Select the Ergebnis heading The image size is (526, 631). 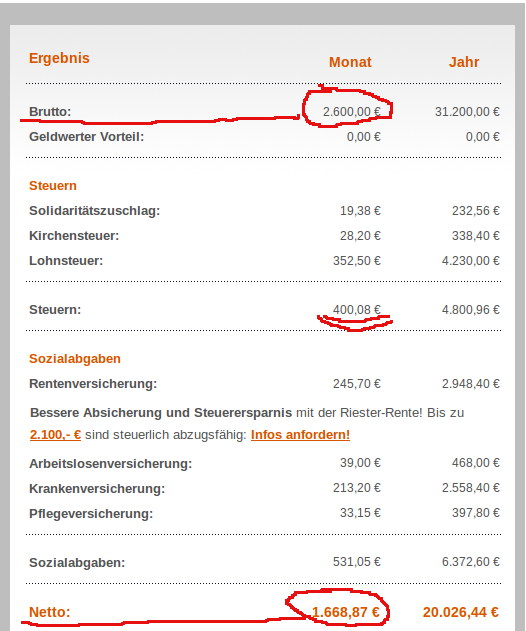coord(59,58)
